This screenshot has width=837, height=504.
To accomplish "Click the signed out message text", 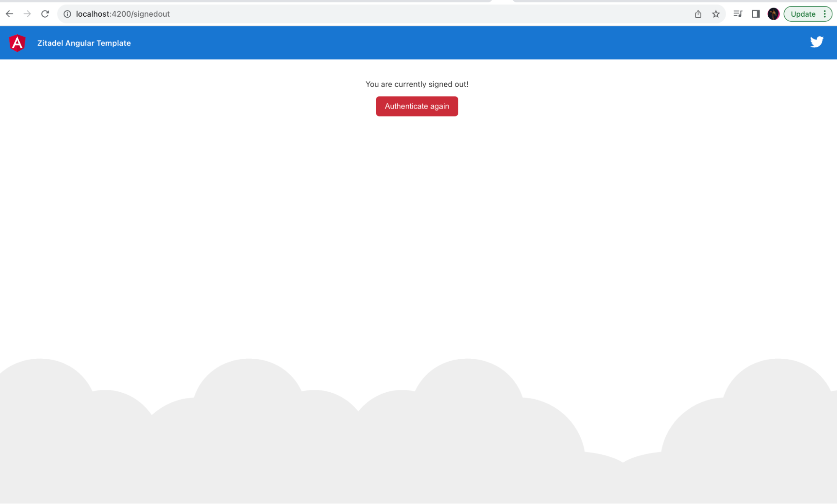I will tap(417, 84).
